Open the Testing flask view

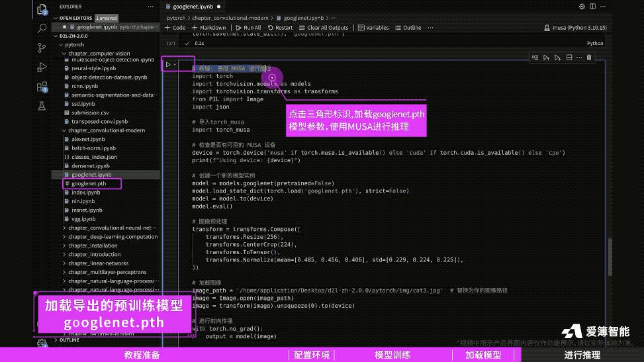pyautogui.click(x=42, y=106)
